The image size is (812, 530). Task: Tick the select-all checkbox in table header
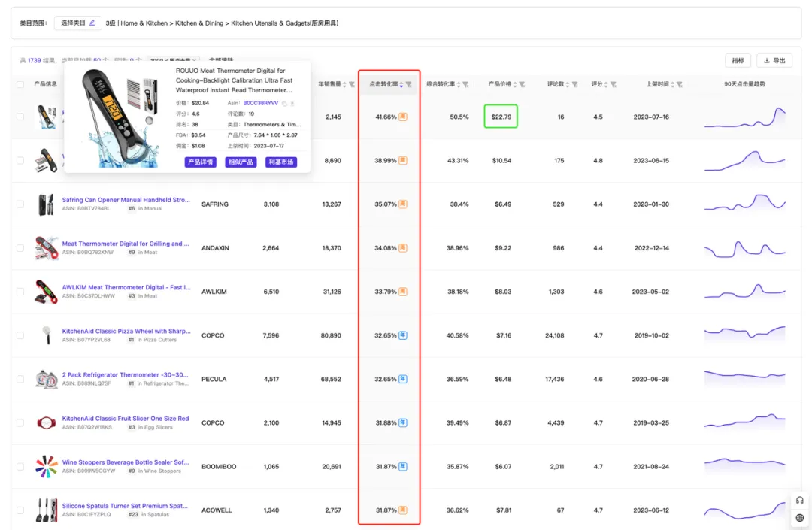point(20,84)
